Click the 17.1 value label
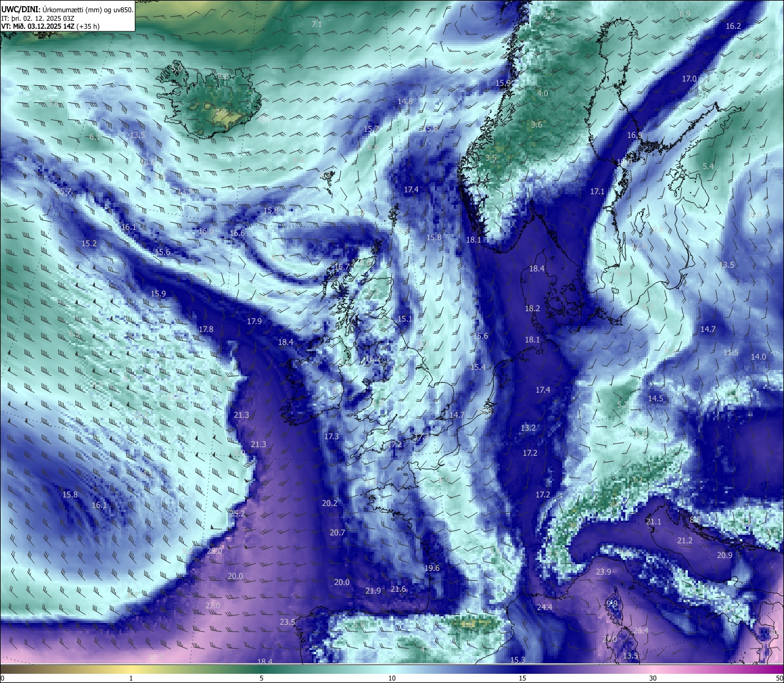This screenshot has height=683, width=784. 597,192
